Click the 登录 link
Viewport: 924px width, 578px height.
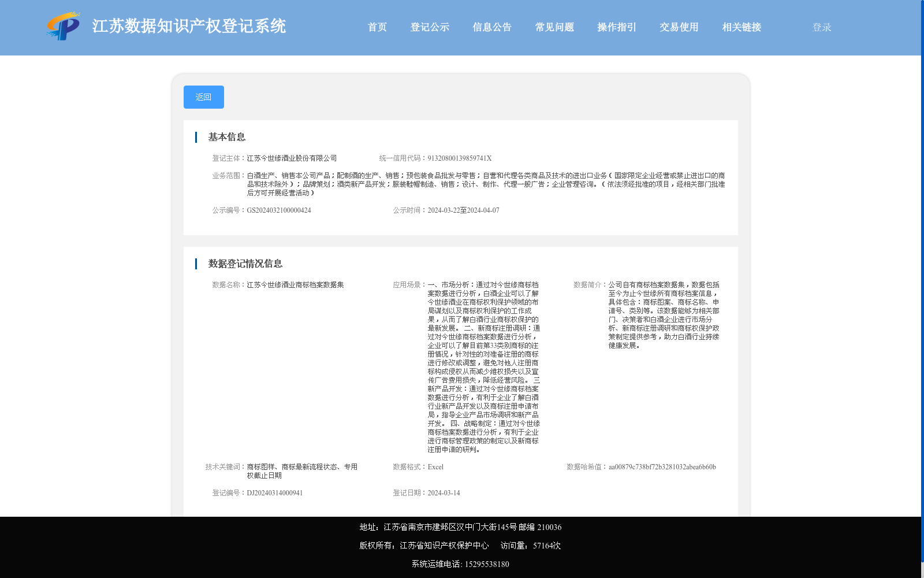point(822,27)
